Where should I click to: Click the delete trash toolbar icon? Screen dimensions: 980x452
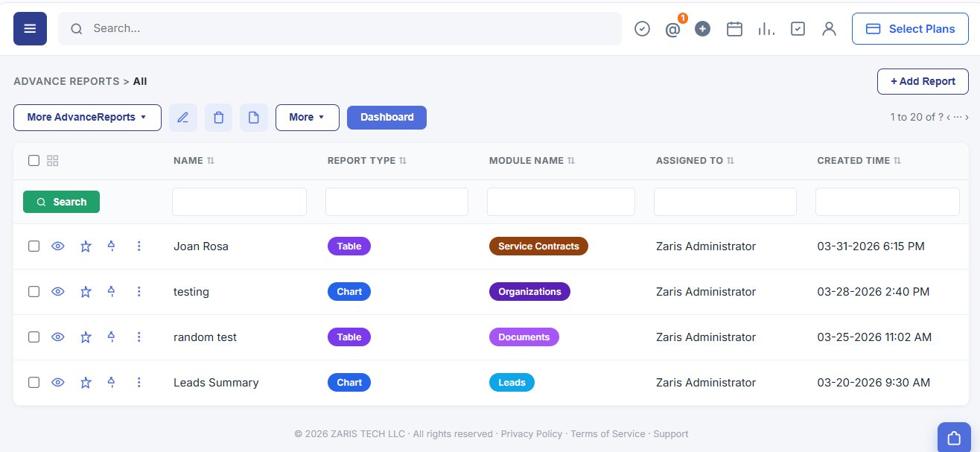pos(218,118)
